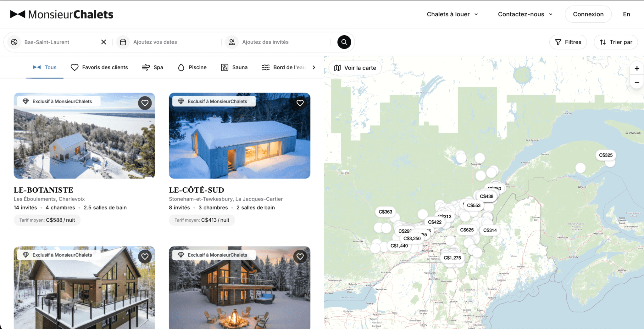Select the Spa category tab

(153, 67)
